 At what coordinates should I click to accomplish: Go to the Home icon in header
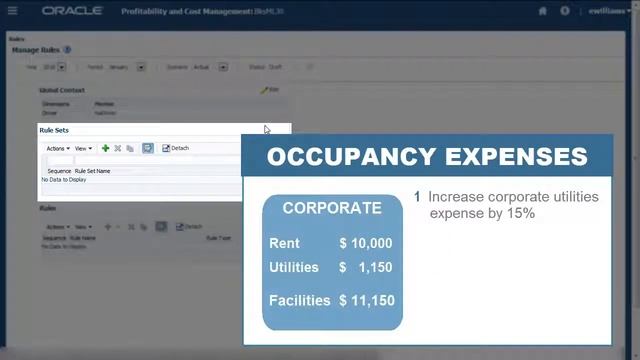542,11
